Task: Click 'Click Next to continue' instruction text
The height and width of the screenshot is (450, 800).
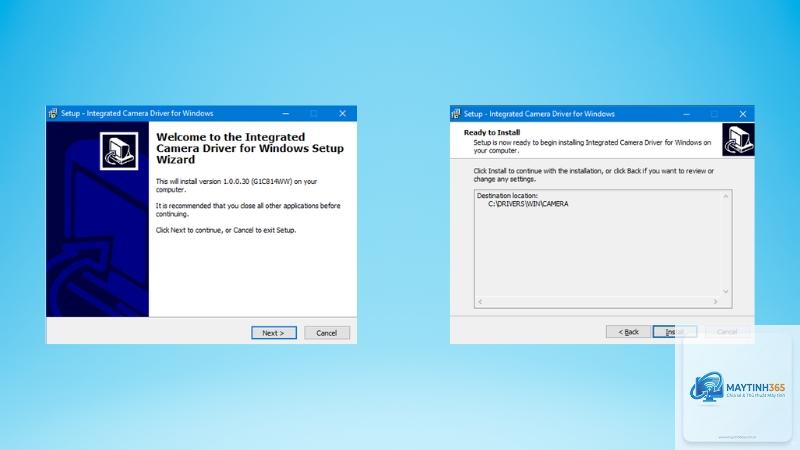Action: 226,230
